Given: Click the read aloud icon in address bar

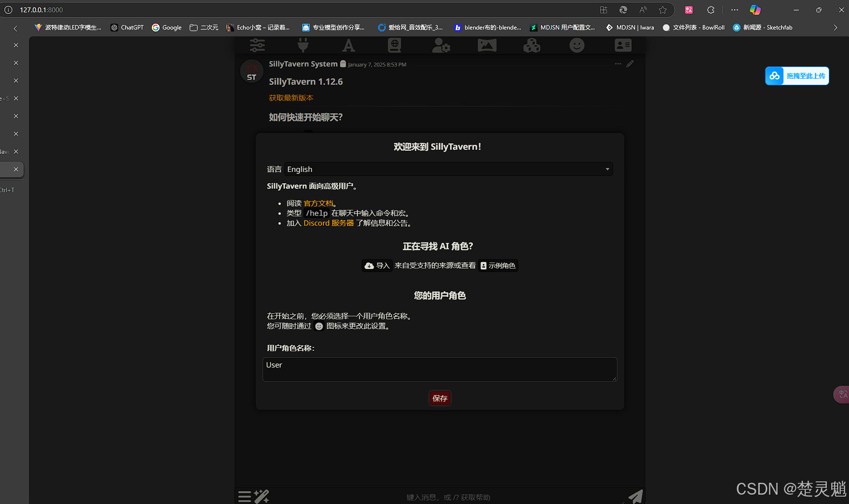Looking at the screenshot, I should [643, 10].
